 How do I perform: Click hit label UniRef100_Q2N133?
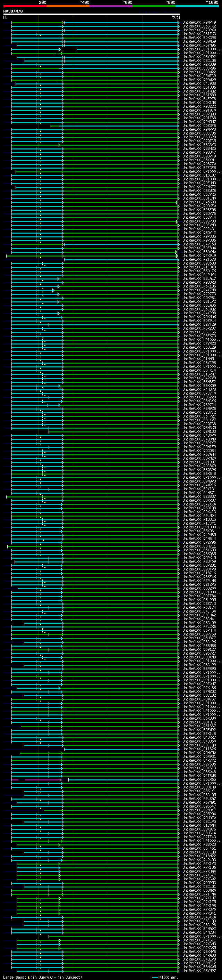pos(199,431)
